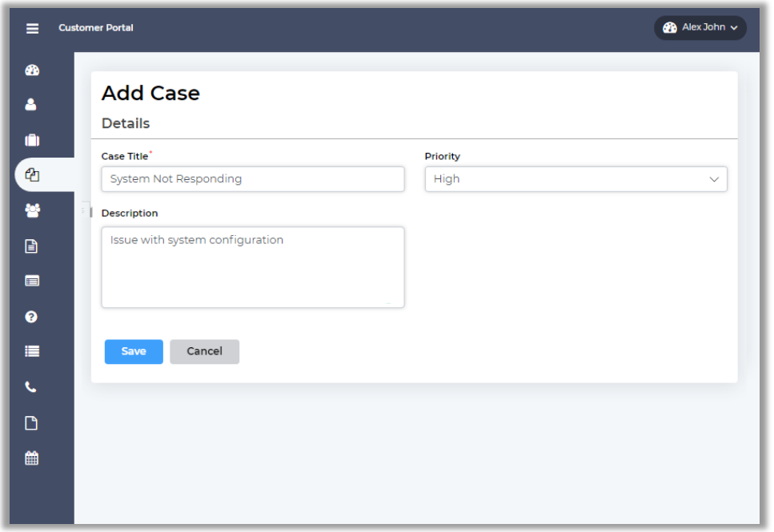
Task: Click into the Case Title field
Action: click(x=252, y=179)
